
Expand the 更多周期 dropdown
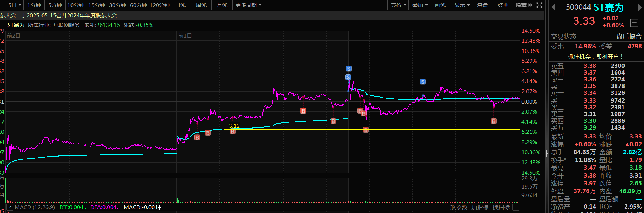click(x=248, y=5)
